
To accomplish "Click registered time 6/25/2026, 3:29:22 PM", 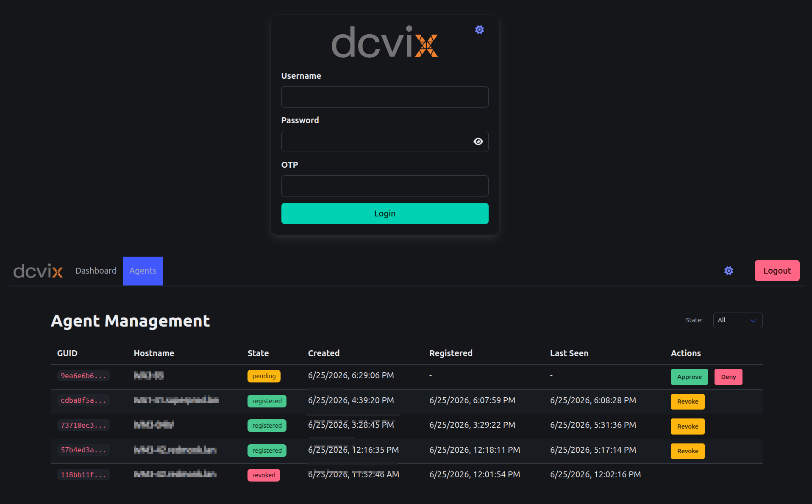I will coord(472,425).
